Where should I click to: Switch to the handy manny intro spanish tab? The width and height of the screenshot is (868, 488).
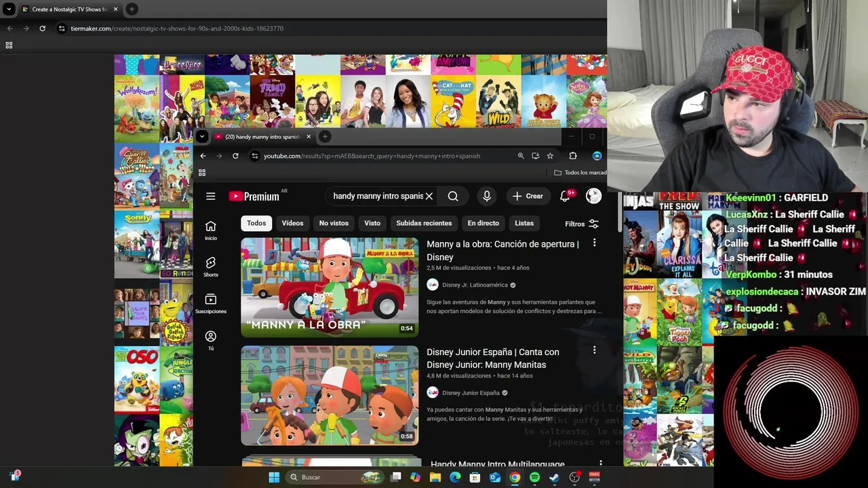pos(263,137)
